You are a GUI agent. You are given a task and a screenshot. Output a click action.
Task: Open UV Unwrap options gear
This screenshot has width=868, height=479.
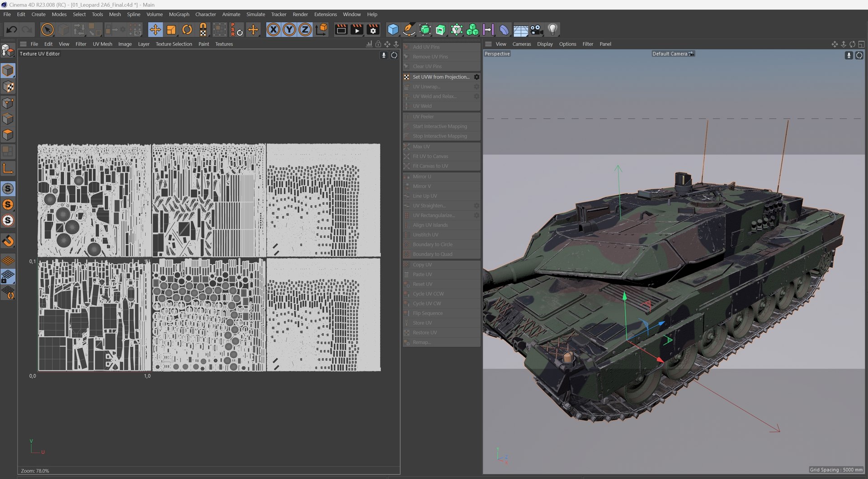(476, 87)
